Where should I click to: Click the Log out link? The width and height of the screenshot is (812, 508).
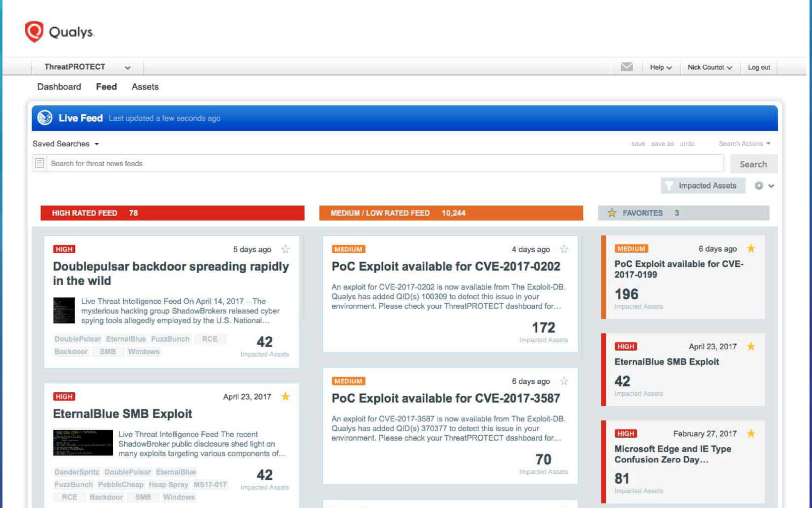pos(759,67)
